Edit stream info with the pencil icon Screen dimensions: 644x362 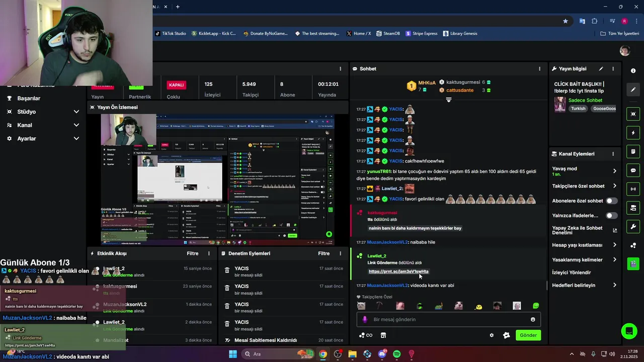pos(601,69)
